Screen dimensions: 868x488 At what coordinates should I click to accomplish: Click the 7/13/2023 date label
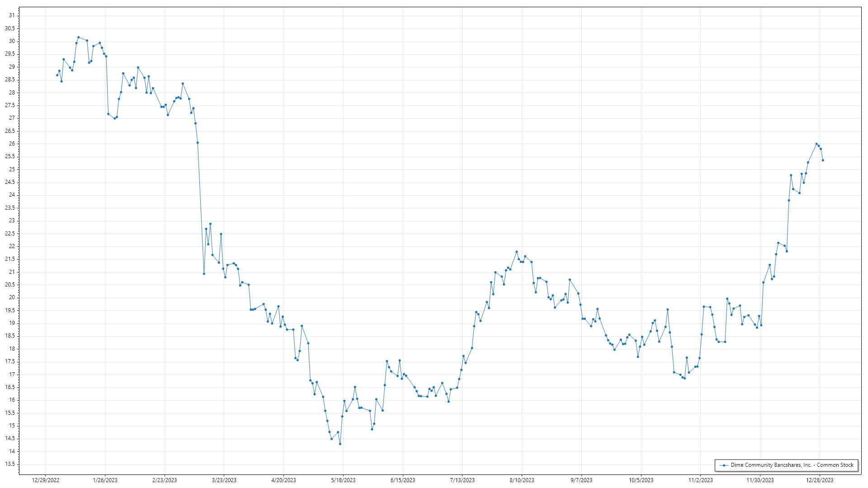point(462,480)
